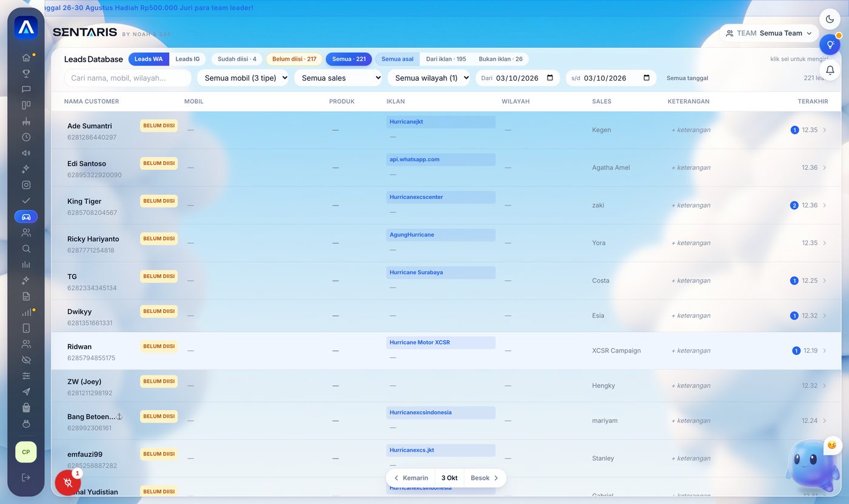Click the Semua tanggal button
This screenshot has height=504, width=849.
click(687, 78)
